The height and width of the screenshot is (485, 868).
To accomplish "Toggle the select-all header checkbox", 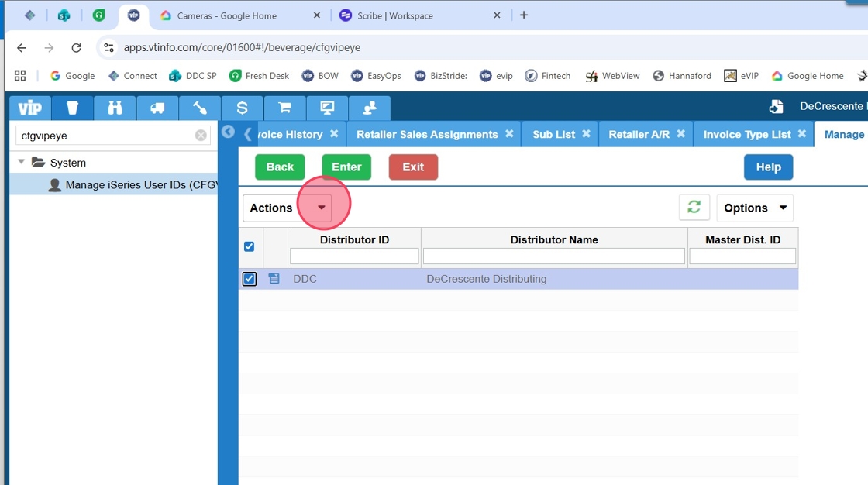I will coord(249,246).
